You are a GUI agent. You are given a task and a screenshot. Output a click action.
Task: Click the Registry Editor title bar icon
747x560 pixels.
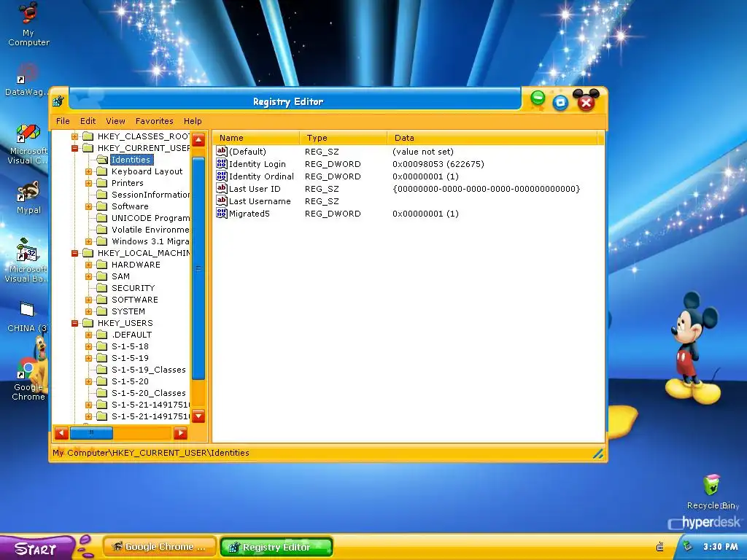(58, 101)
